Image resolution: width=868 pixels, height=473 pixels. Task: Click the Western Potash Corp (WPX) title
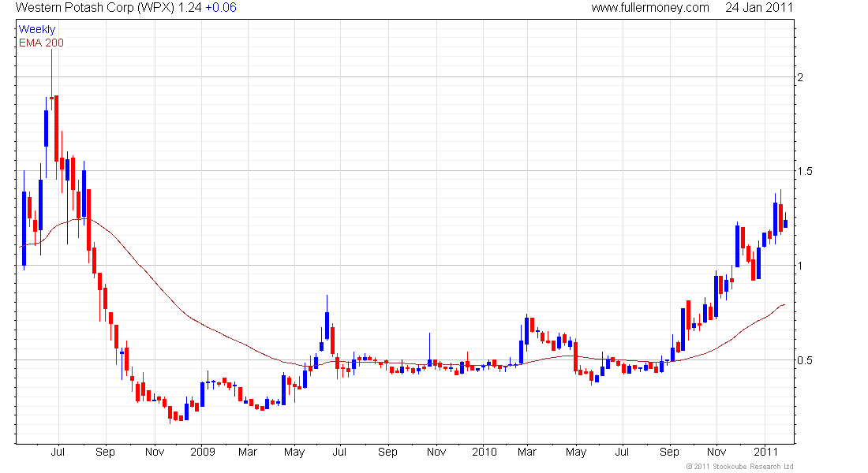coord(95,8)
